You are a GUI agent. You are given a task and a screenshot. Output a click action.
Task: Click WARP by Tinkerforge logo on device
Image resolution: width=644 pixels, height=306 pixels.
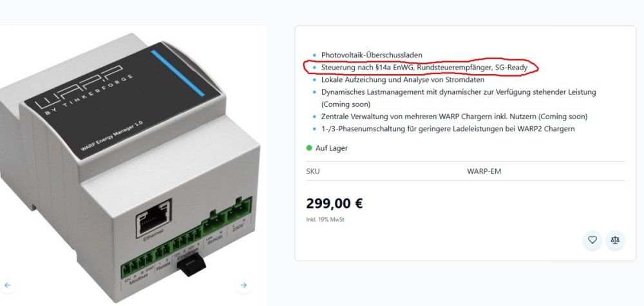[x=84, y=93]
